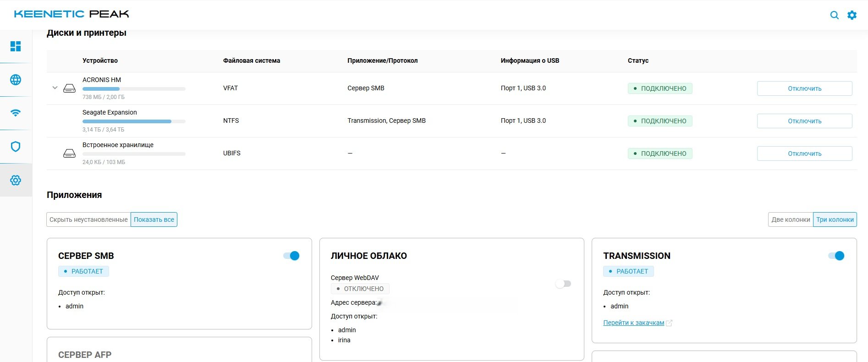Open the dashboard icon in sidebar
868x362 pixels.
16,46
